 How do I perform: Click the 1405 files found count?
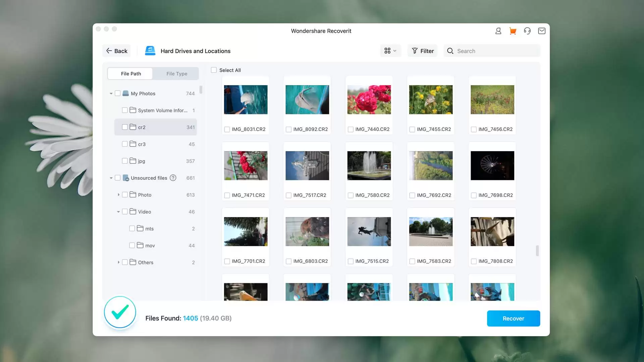190,318
